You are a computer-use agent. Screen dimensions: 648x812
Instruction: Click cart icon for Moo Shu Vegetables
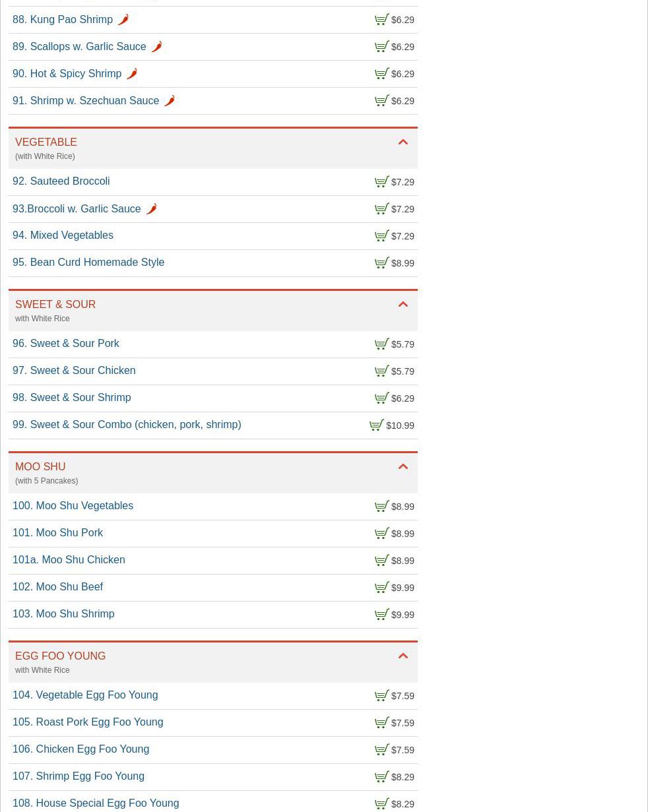382,507
